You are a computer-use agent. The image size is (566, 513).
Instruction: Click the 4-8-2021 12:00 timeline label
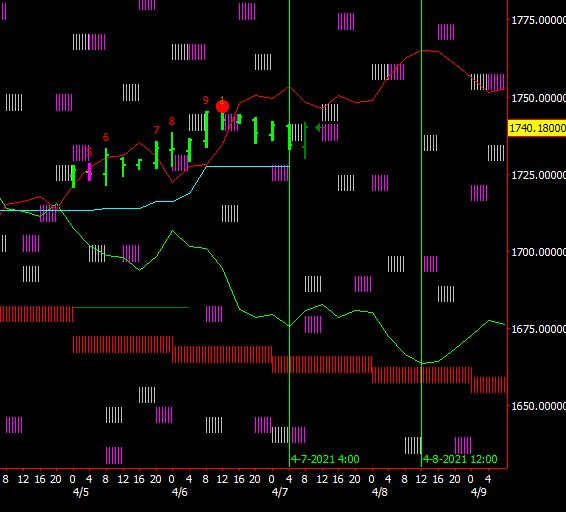click(x=460, y=459)
